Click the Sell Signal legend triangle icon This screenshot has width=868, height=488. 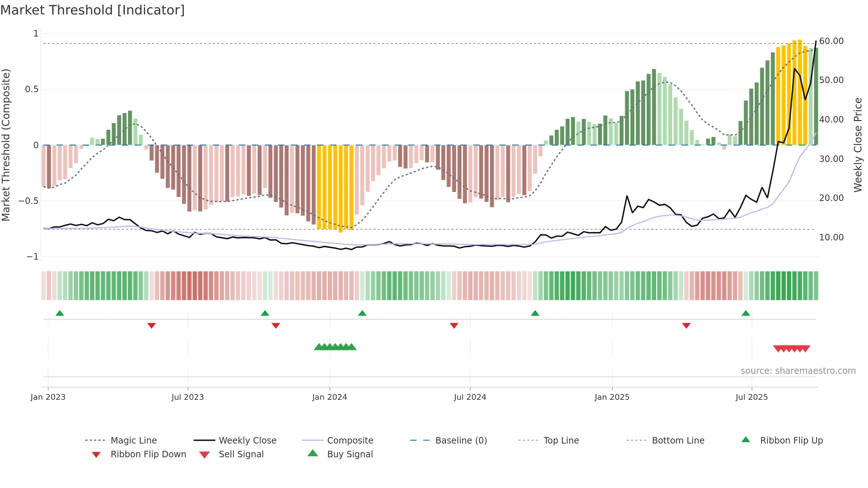(204, 455)
